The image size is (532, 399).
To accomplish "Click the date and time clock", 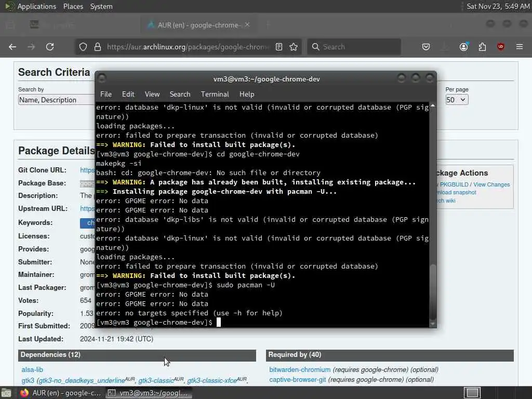I will click(498, 6).
